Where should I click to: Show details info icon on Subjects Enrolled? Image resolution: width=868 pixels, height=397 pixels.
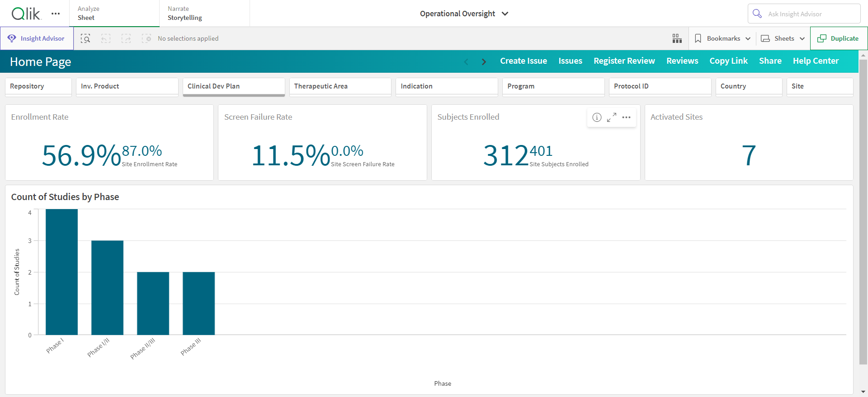pos(597,117)
